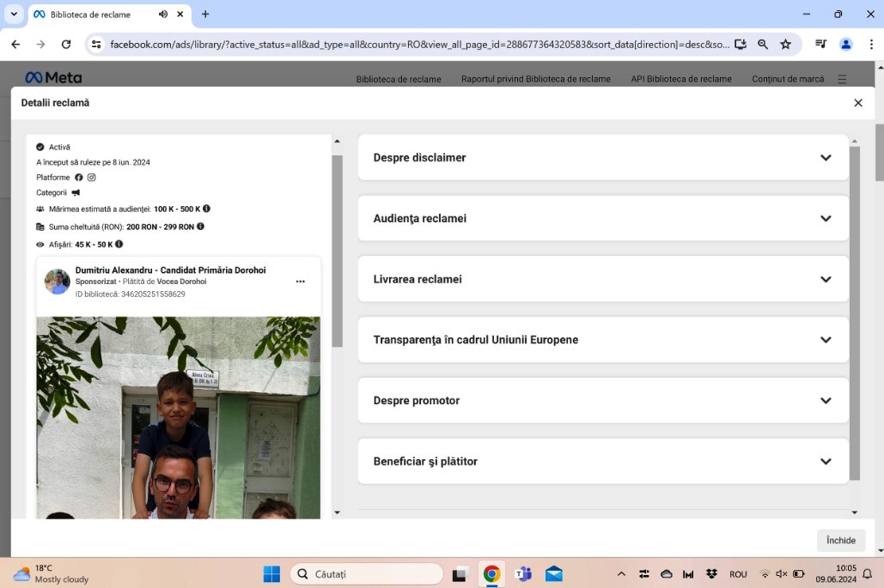Image resolution: width=884 pixels, height=588 pixels.
Task: Bookmark this page with the star icon
Action: [x=785, y=45]
